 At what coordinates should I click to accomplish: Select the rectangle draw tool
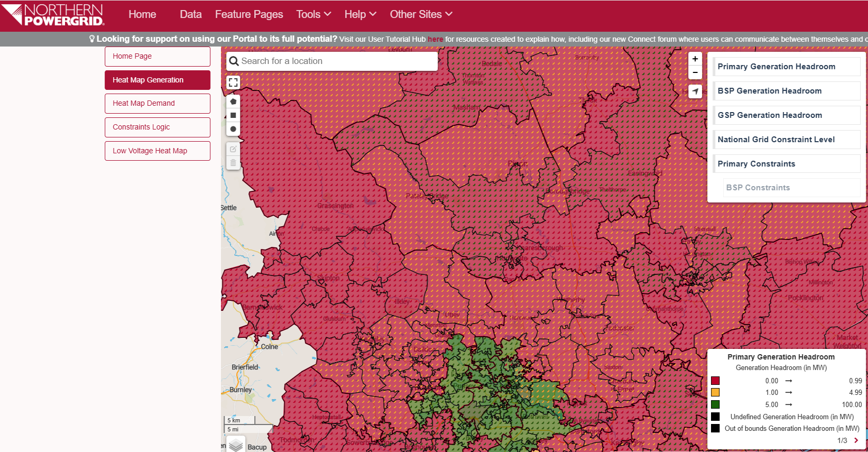pos(233,115)
